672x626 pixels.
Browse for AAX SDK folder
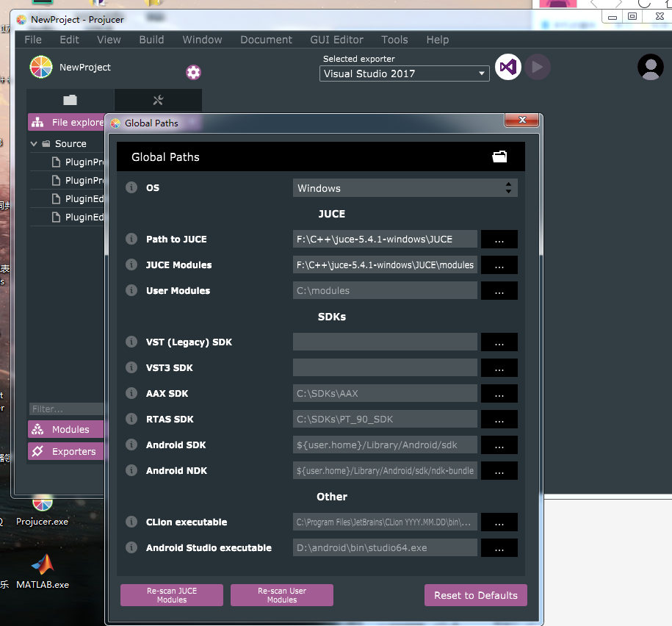[x=499, y=394]
